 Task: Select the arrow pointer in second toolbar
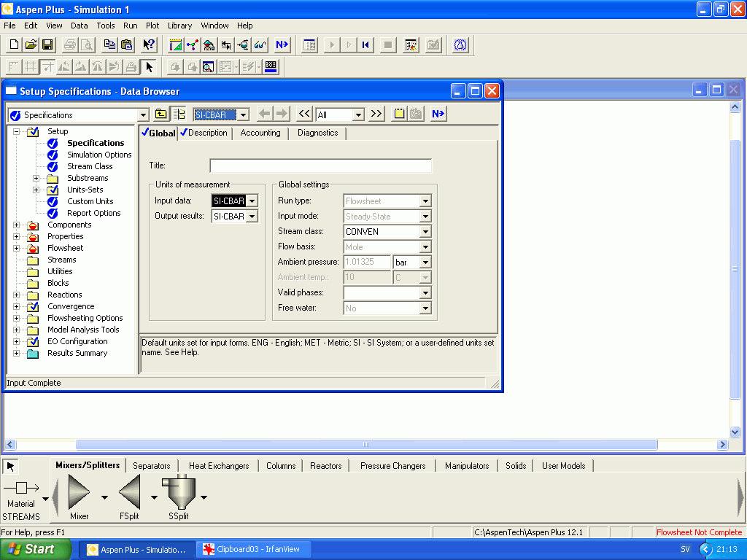(x=149, y=66)
